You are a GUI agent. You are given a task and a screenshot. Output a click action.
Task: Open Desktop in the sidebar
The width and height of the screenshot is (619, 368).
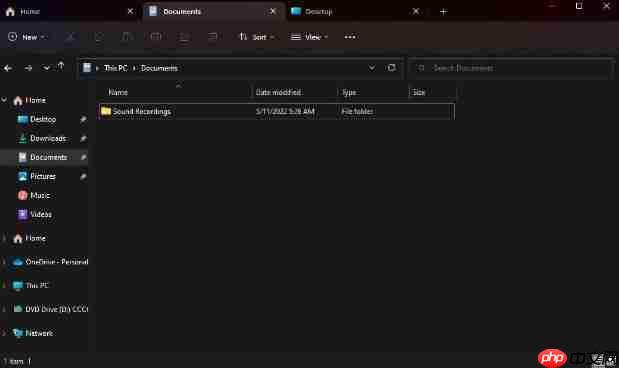43,119
